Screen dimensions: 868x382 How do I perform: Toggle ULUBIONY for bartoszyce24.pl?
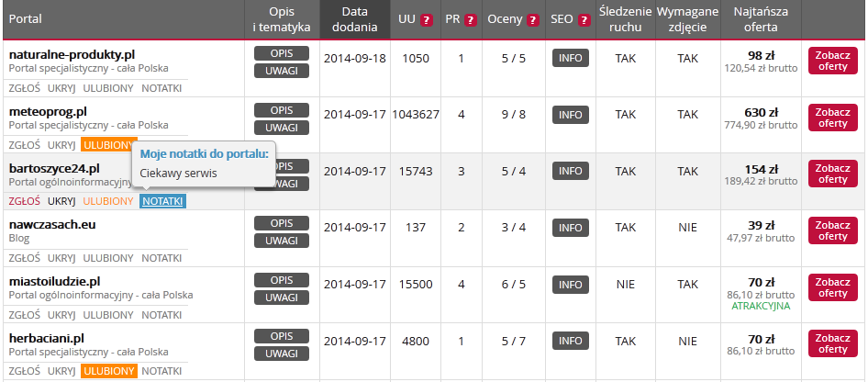tap(108, 201)
